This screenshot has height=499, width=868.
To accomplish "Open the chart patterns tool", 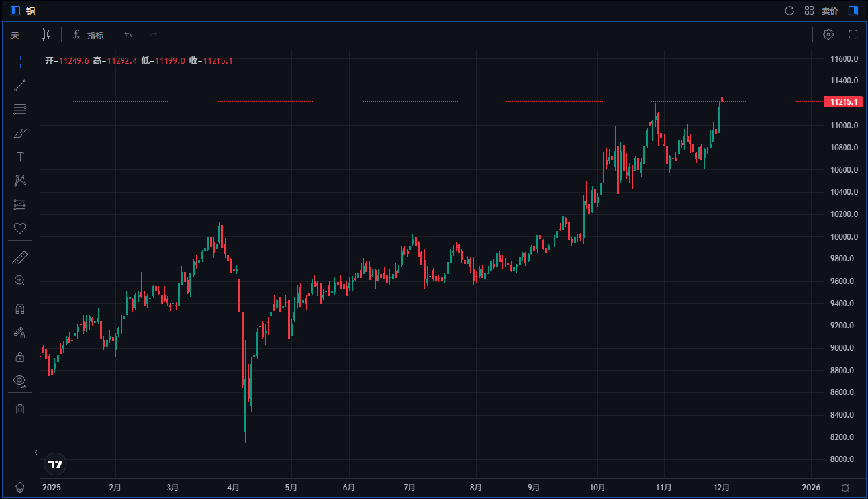I will point(20,181).
